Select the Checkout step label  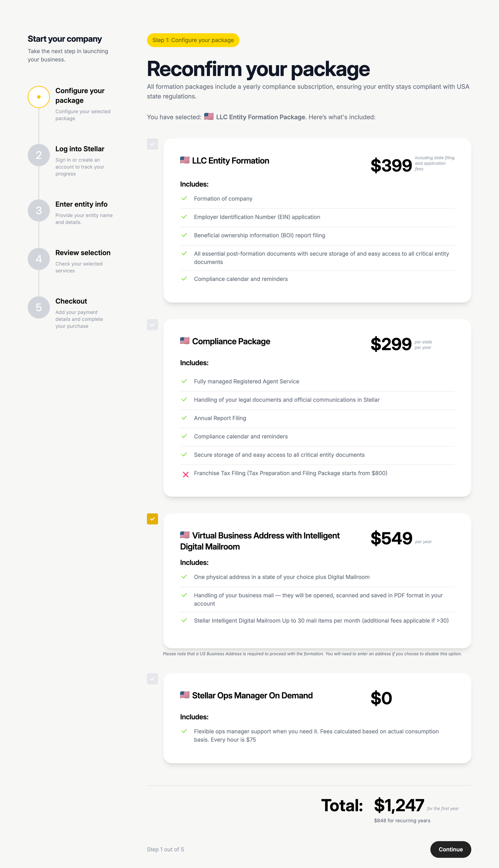click(x=71, y=301)
